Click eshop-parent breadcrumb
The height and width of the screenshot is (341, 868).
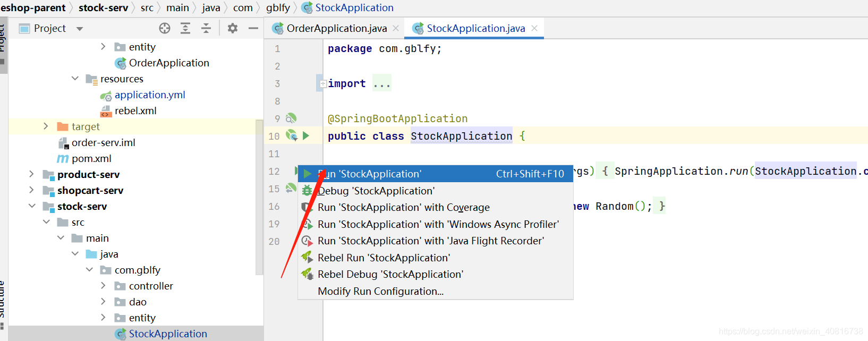tap(33, 7)
